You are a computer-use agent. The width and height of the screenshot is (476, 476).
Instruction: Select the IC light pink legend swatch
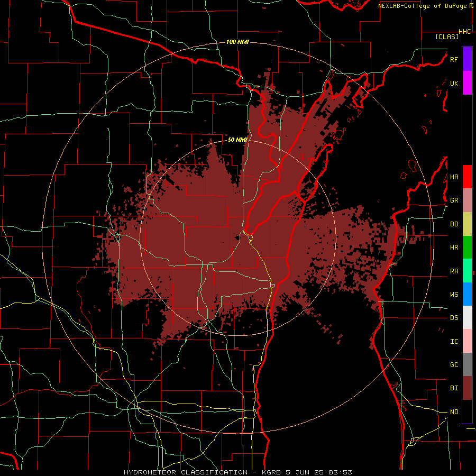click(467, 341)
